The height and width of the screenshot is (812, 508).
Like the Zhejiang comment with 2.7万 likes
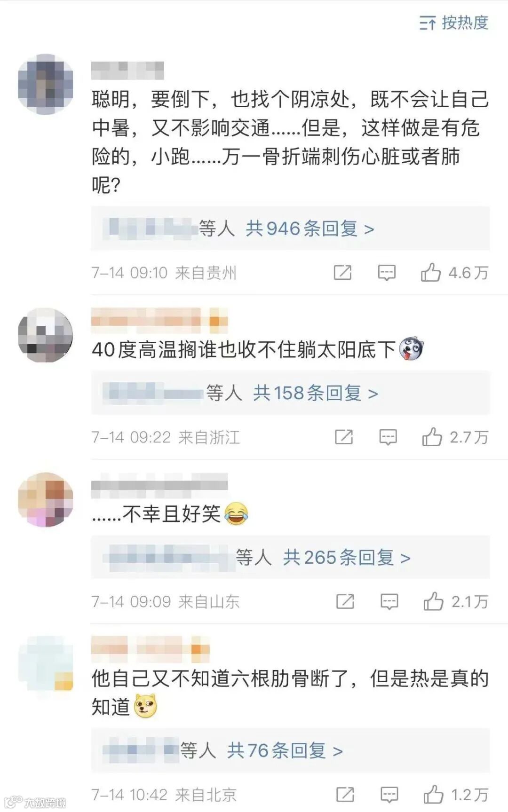pyautogui.click(x=455, y=437)
